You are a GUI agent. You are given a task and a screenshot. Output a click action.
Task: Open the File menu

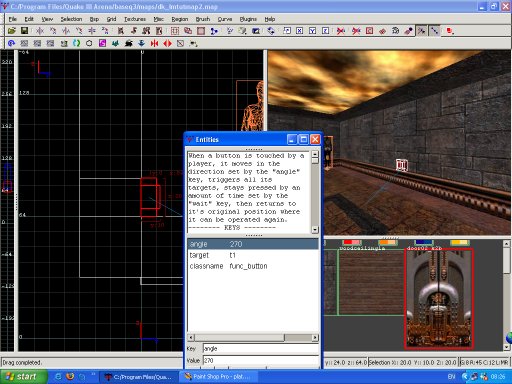click(13, 19)
